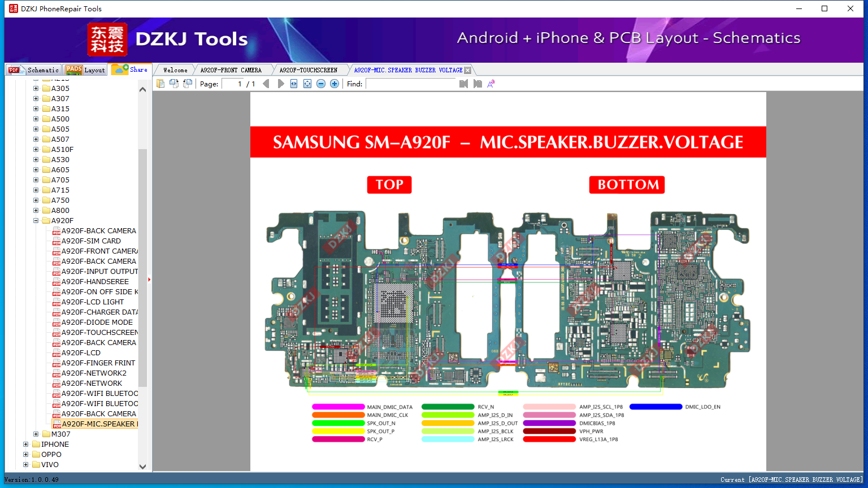Click the TOP board label

pyautogui.click(x=389, y=185)
